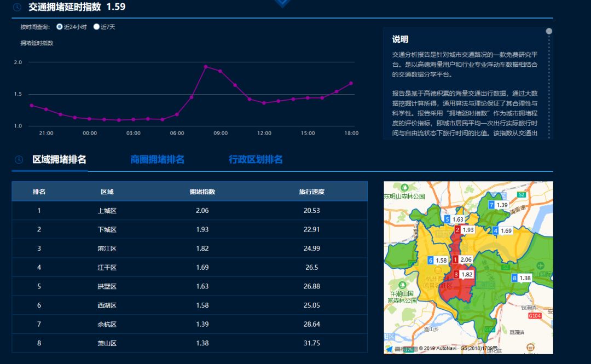Click red map marker 3 showing 1.82
The height and width of the screenshot is (364, 591).
click(456, 274)
